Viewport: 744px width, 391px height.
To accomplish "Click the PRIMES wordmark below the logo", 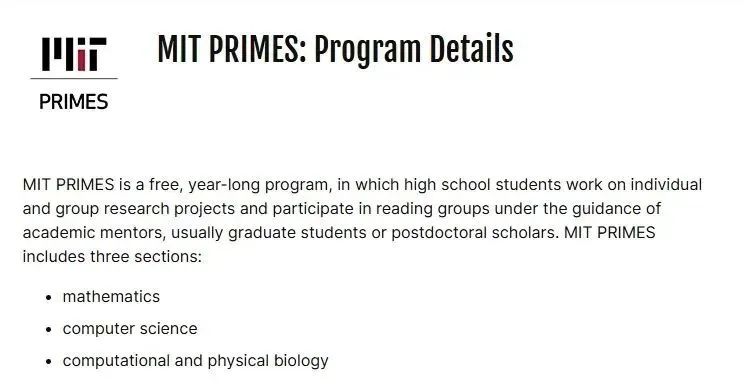I will [74, 102].
